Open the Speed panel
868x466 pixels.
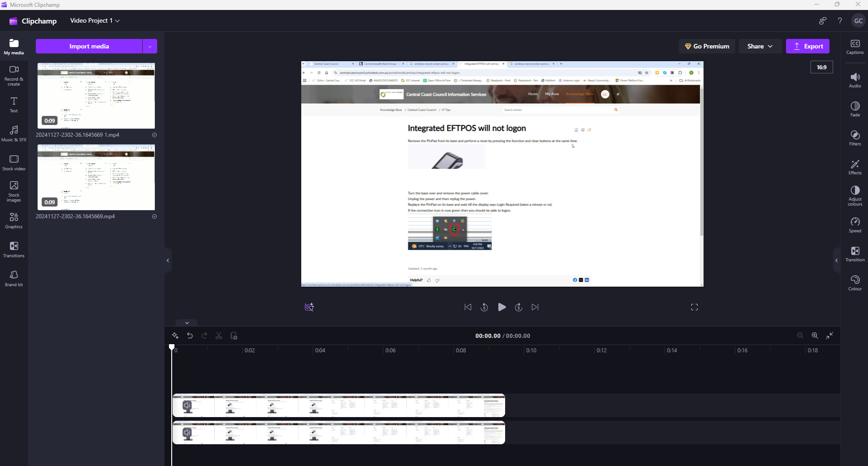coord(855,225)
